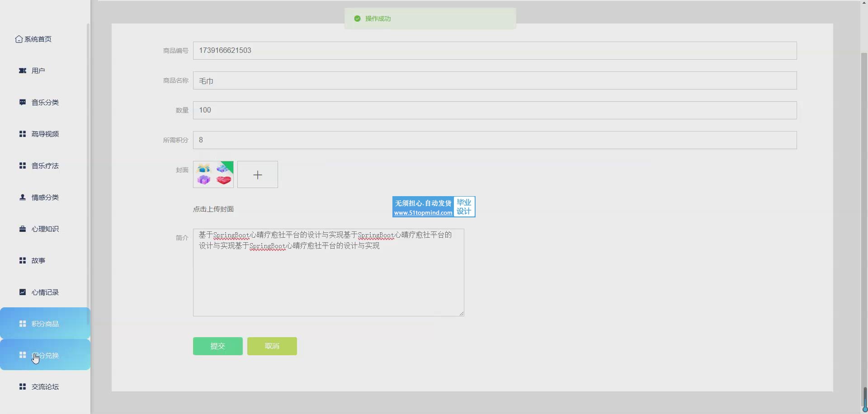This screenshot has width=868, height=414.
Task: Click the 心理知识 briefcase icon
Action: (x=22, y=229)
